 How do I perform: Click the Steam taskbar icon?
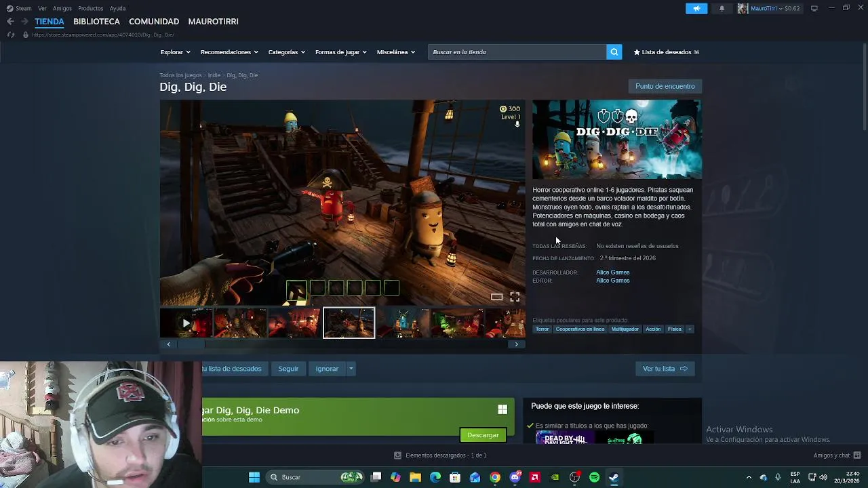(614, 477)
